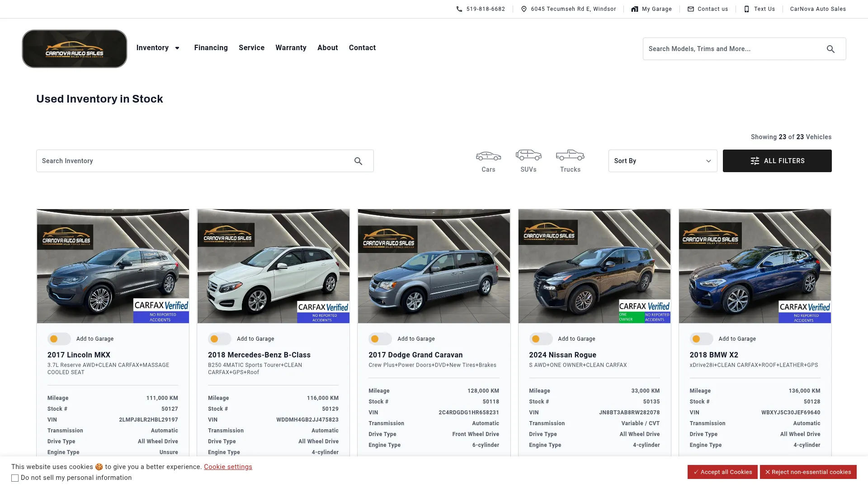Open 6045 Tecumseh Rd E, Windsor address link
The height and width of the screenshot is (488, 868).
(x=573, y=9)
